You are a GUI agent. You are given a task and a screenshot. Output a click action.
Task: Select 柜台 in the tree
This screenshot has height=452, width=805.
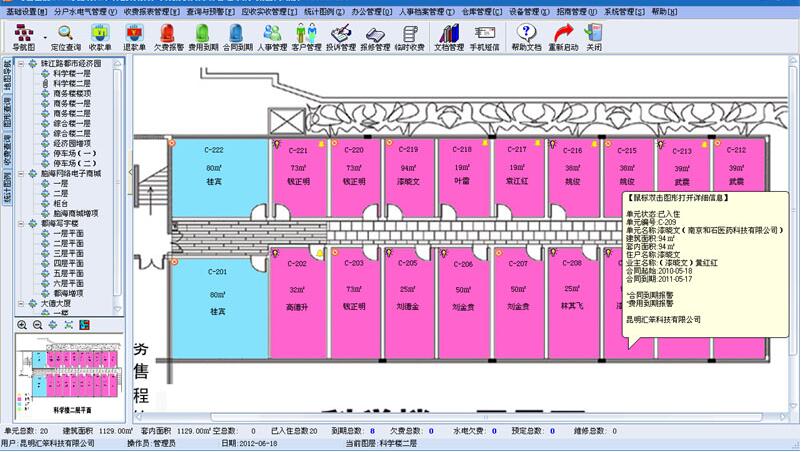61,203
